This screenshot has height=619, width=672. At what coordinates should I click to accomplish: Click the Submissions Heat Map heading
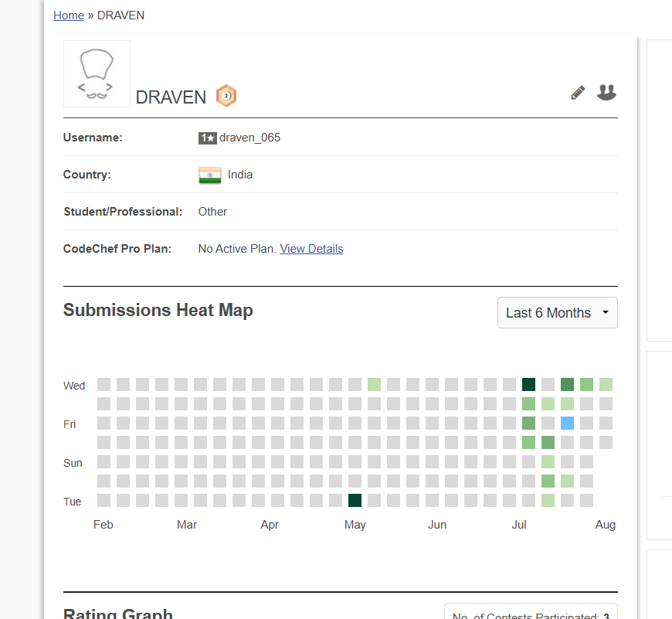(x=158, y=311)
